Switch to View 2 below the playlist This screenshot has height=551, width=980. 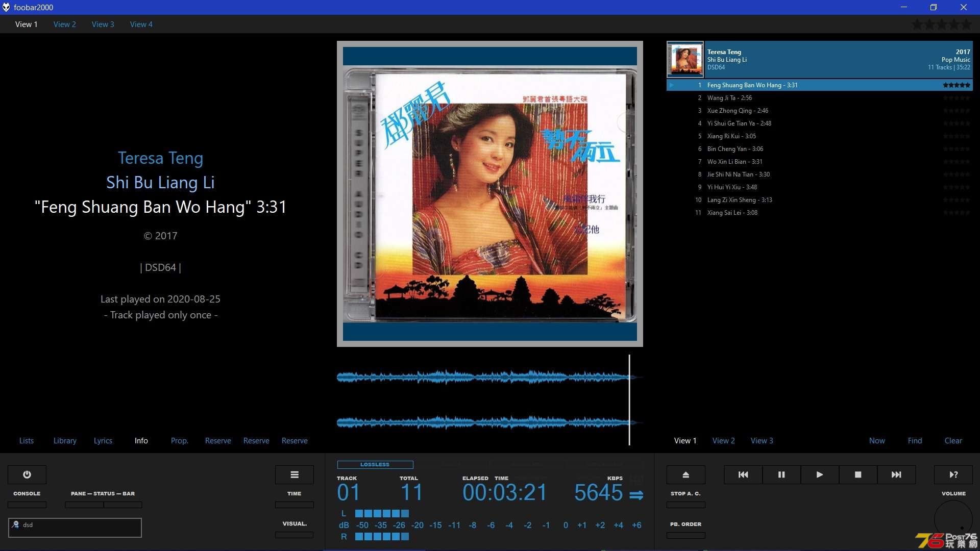click(724, 440)
